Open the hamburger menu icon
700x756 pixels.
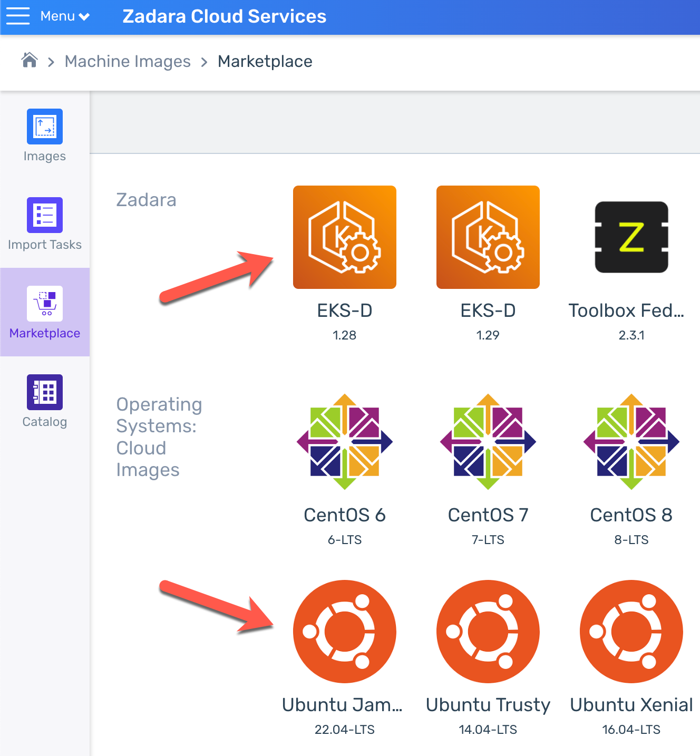click(x=18, y=16)
